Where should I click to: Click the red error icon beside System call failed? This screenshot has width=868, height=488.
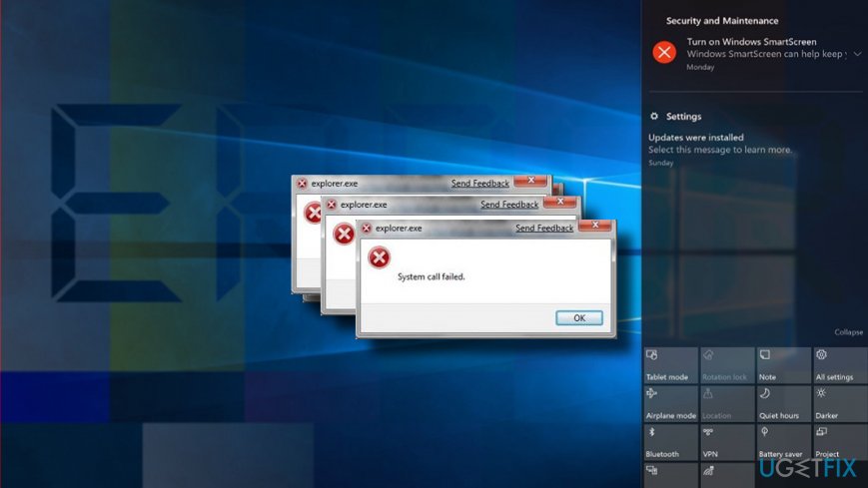tap(380, 257)
